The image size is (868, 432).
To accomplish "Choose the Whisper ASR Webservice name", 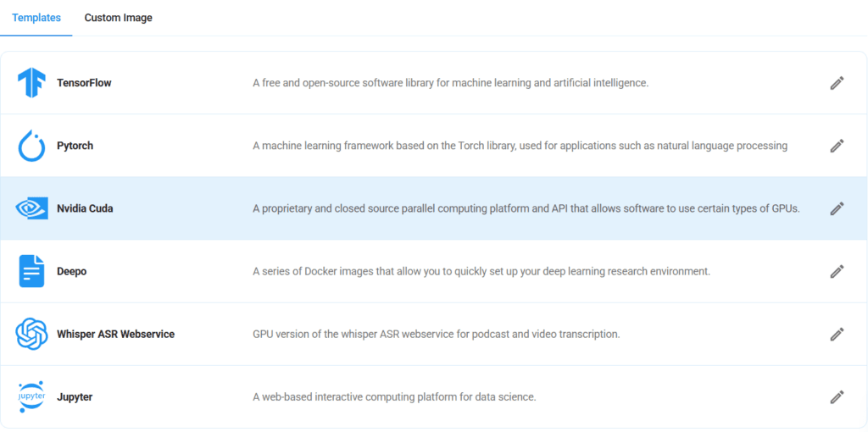I will (115, 334).
